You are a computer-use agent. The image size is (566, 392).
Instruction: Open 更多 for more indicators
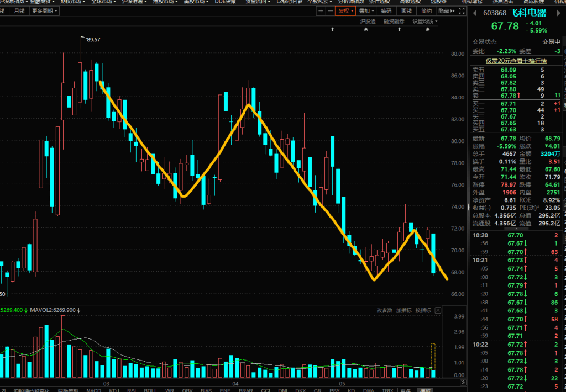[x=405, y=390]
